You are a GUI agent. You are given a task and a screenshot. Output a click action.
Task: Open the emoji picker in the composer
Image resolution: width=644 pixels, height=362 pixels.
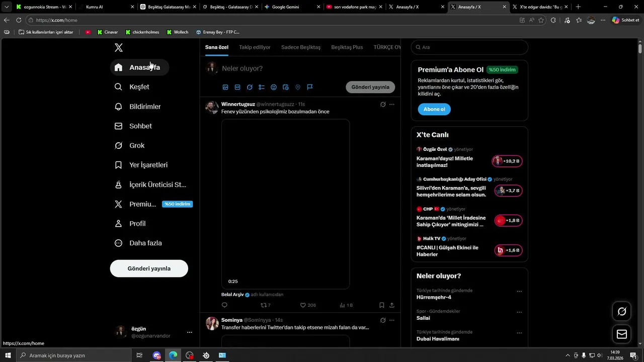(x=274, y=87)
